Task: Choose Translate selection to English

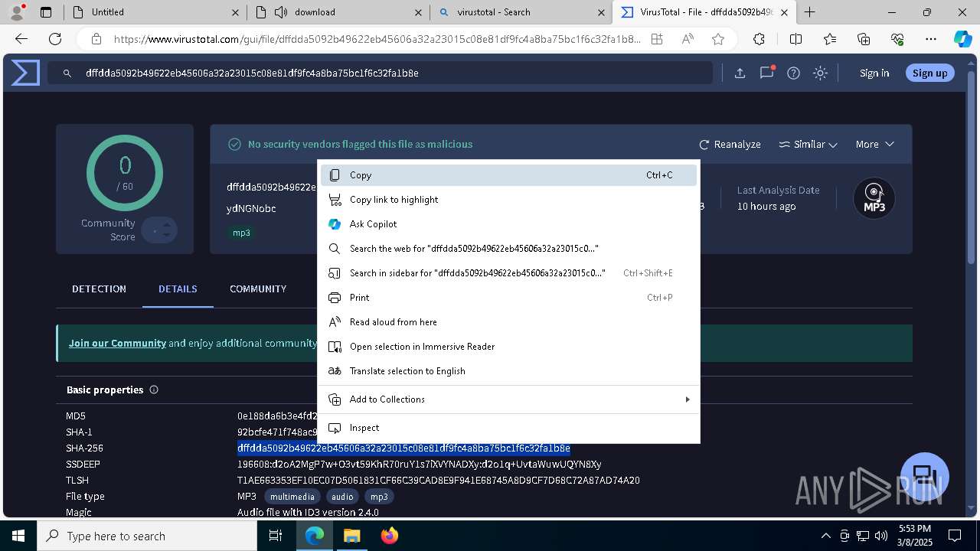Action: pyautogui.click(x=508, y=371)
